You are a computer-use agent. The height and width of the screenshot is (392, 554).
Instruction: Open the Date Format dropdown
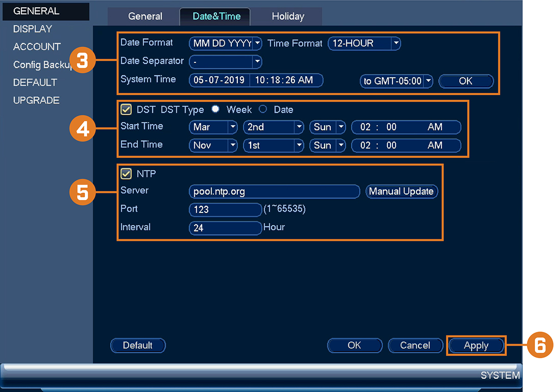pos(226,43)
